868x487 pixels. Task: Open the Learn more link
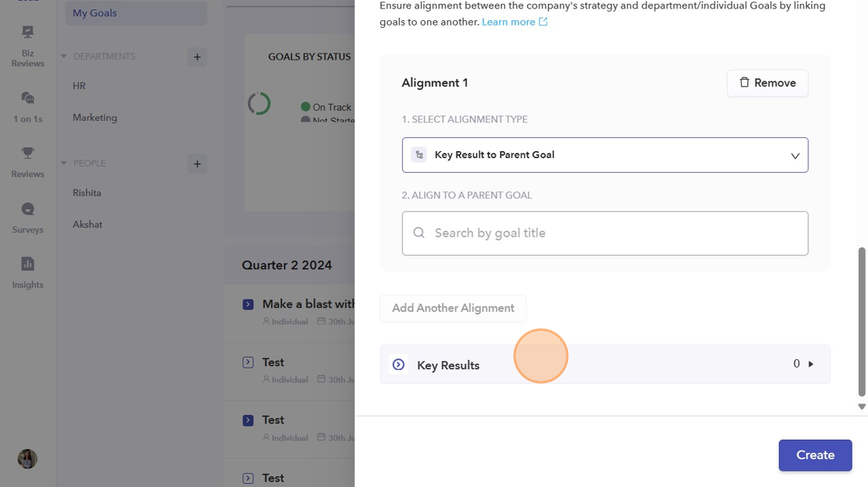(515, 22)
